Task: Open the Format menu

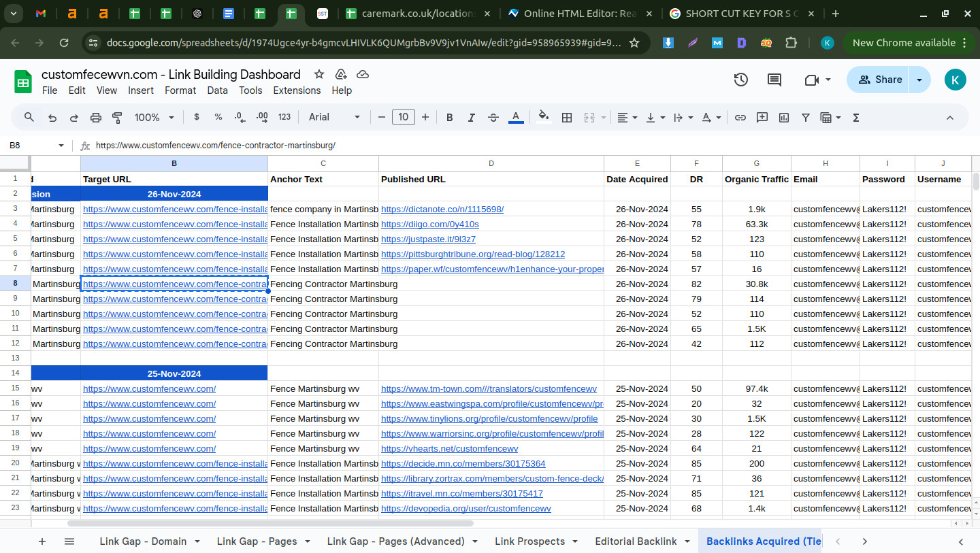Action: coord(180,90)
